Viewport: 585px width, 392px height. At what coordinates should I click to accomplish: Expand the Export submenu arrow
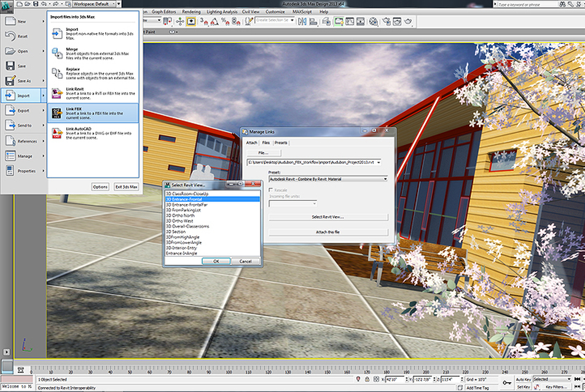point(43,111)
